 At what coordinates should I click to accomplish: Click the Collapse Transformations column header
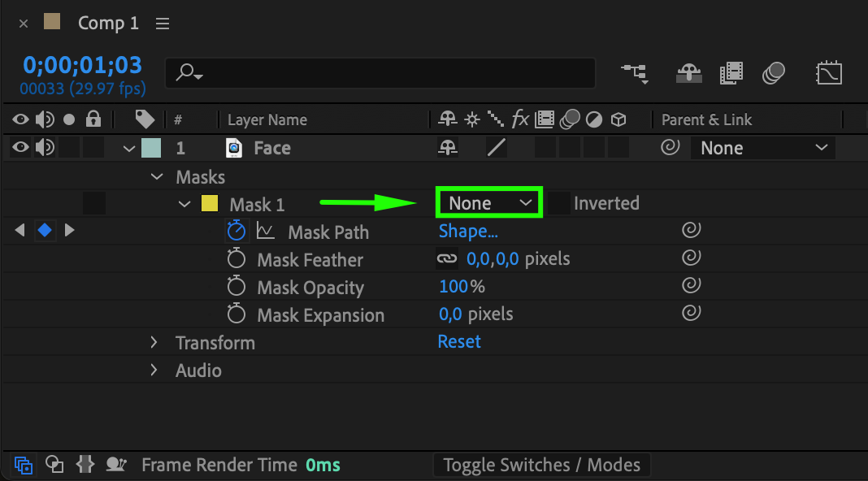[x=472, y=119]
